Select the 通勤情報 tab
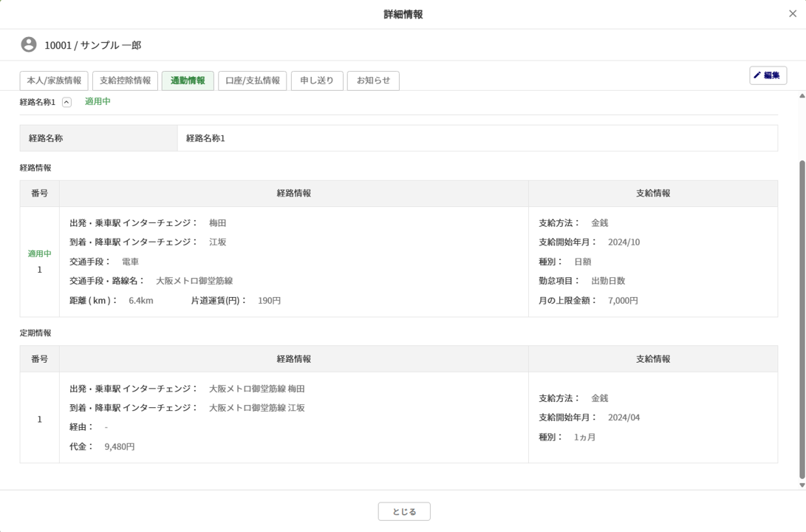This screenshot has height=532, width=806. (188, 81)
